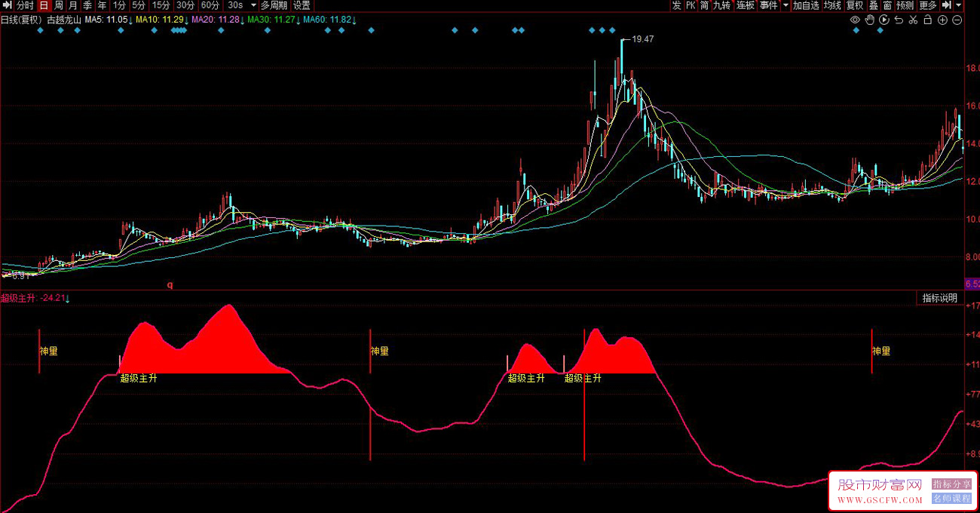The width and height of the screenshot is (980, 513).
Task: Click the leftmost 超级主升 signal label
Action: tap(139, 378)
